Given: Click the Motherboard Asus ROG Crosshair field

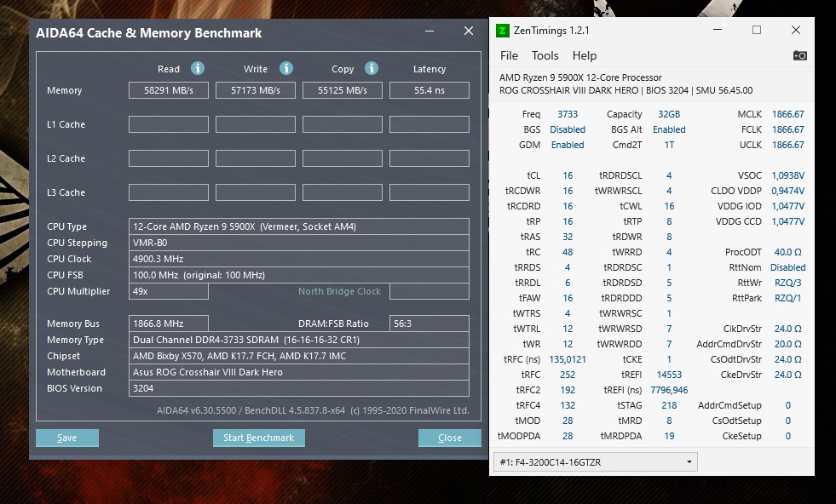Looking at the screenshot, I should (298, 372).
